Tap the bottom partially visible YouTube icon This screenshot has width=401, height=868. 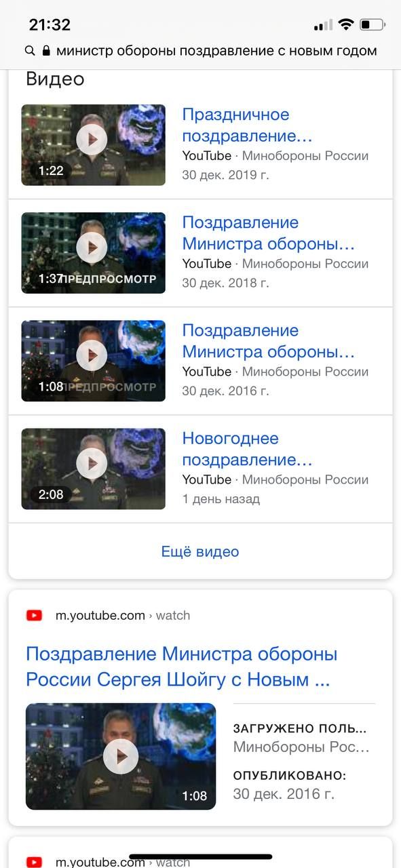tap(34, 862)
